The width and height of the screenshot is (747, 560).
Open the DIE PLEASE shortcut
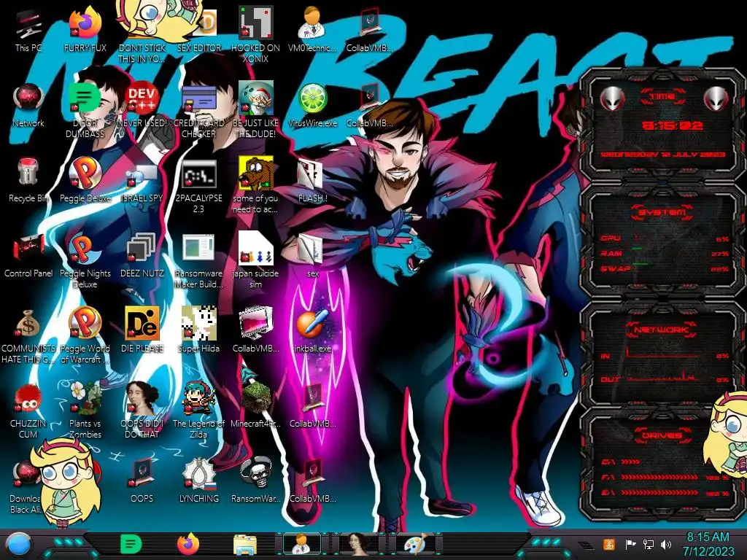tap(142, 330)
